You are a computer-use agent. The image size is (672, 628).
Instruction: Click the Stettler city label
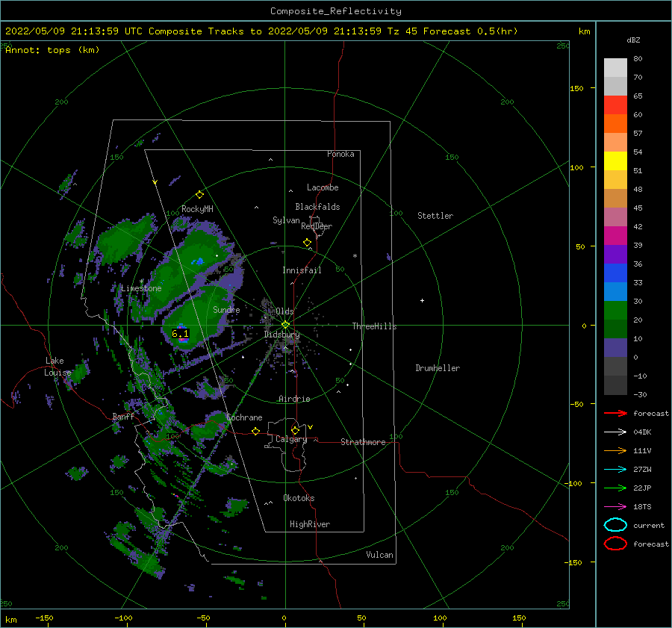[x=435, y=216]
